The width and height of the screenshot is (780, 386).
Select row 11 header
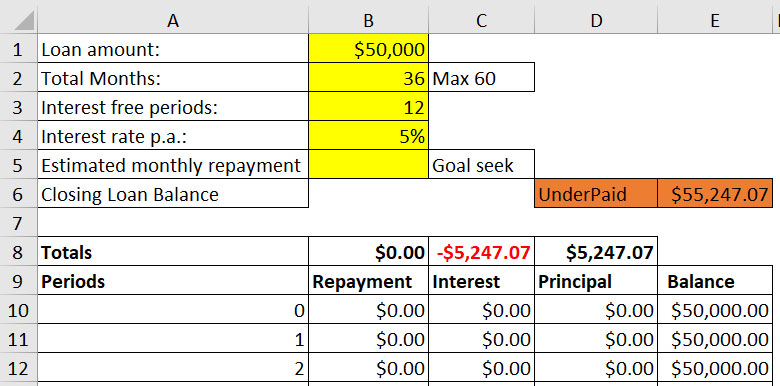18,338
